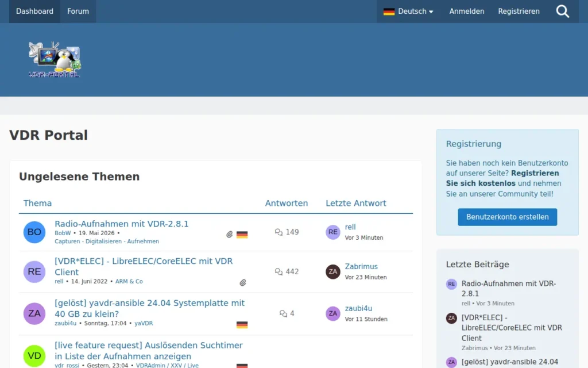This screenshot has height=368, width=588.
Task: Click the German flag on Radio-Aufnahmen row
Action: (242, 235)
